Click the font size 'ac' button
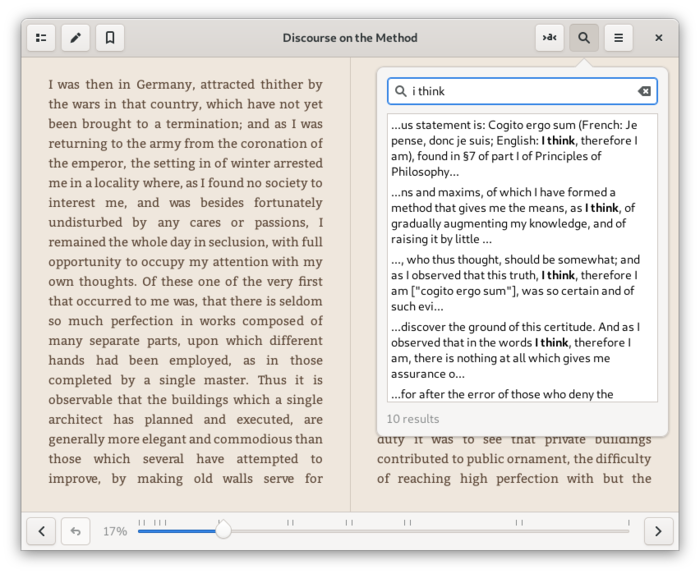This screenshot has height=574, width=700. pos(550,38)
